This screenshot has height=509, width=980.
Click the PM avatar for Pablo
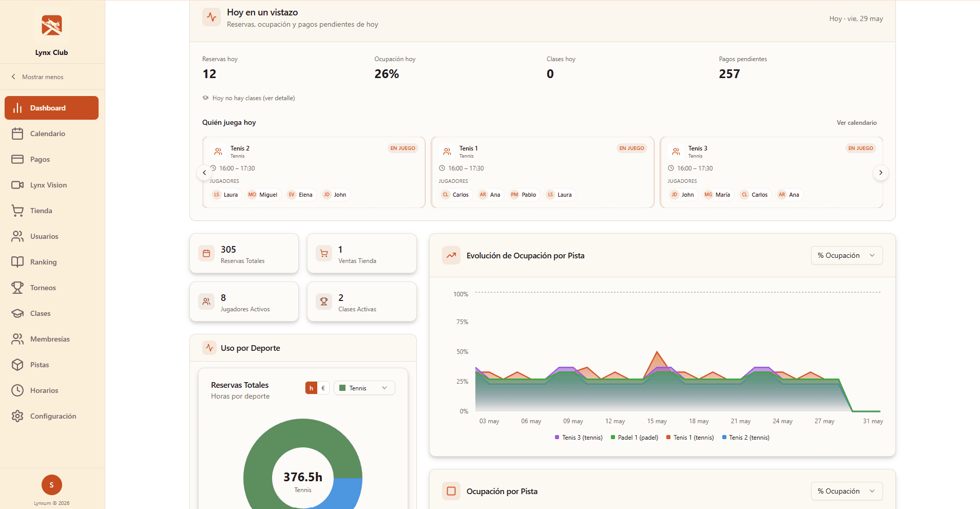click(x=514, y=195)
